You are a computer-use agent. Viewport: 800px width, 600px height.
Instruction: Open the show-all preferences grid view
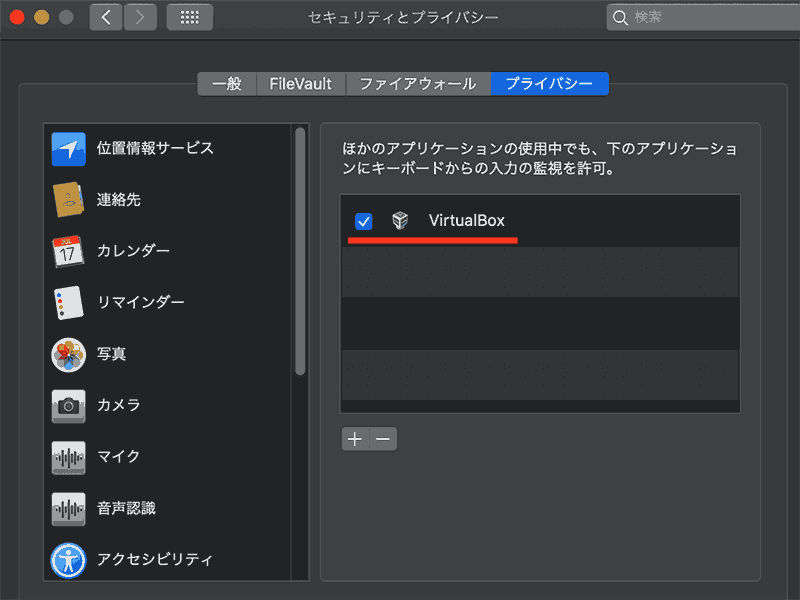189,17
